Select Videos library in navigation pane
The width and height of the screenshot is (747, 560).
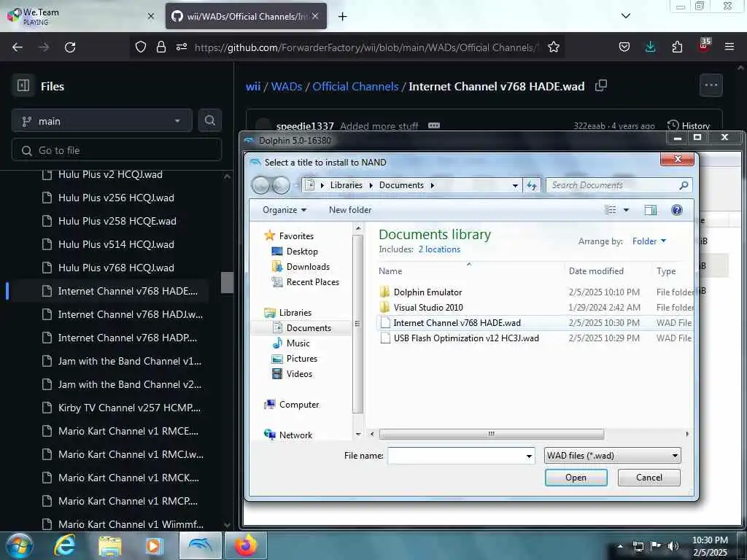(292, 374)
